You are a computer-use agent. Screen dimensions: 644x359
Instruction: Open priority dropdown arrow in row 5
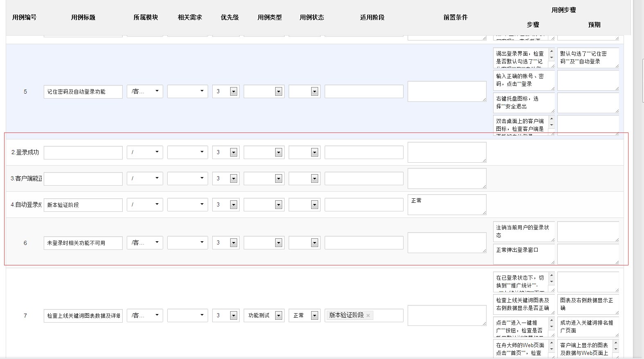[233, 92]
